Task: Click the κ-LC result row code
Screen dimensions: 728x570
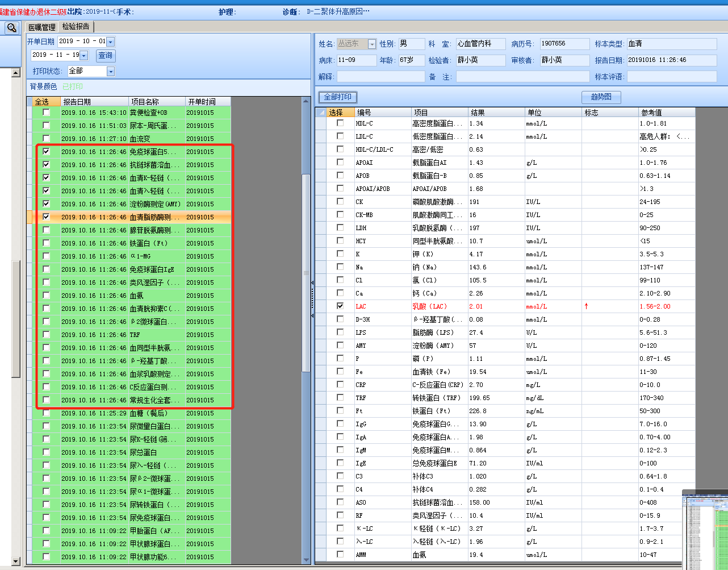Action: click(x=364, y=529)
